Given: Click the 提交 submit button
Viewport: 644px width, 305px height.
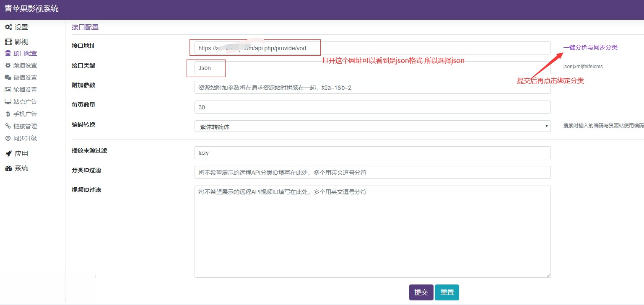Looking at the screenshot, I should coord(421,292).
